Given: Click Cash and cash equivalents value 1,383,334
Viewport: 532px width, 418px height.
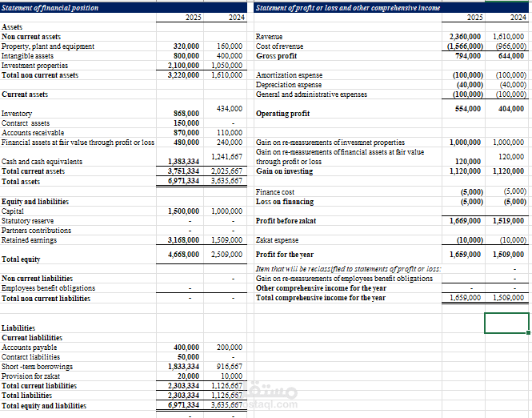Looking at the screenshot, I should point(183,162).
